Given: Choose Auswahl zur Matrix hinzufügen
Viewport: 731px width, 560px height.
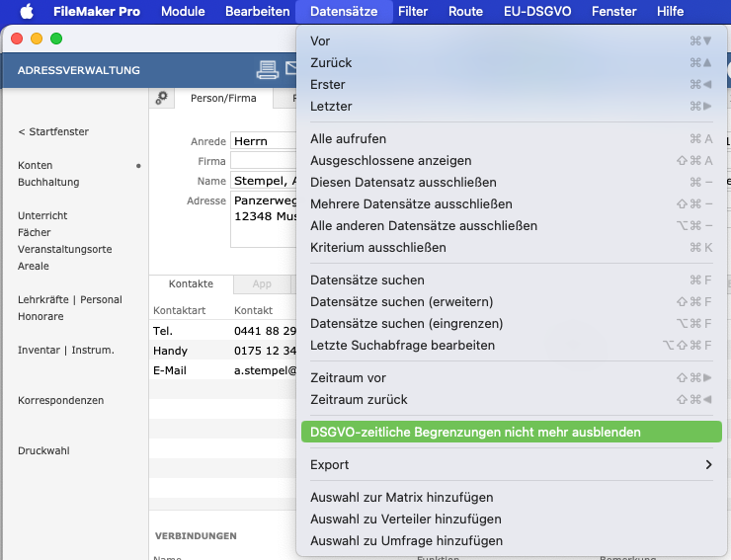Looking at the screenshot, I should click(x=512, y=498).
